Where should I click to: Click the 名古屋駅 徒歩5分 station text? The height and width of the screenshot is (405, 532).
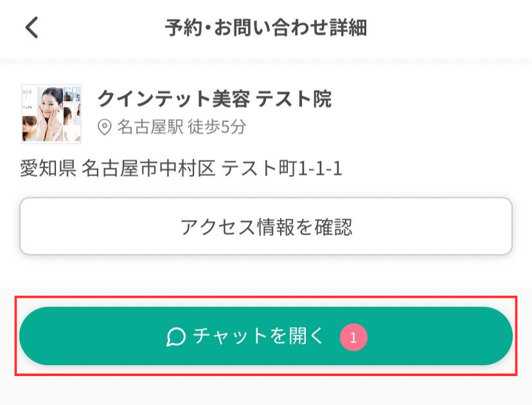click(181, 127)
